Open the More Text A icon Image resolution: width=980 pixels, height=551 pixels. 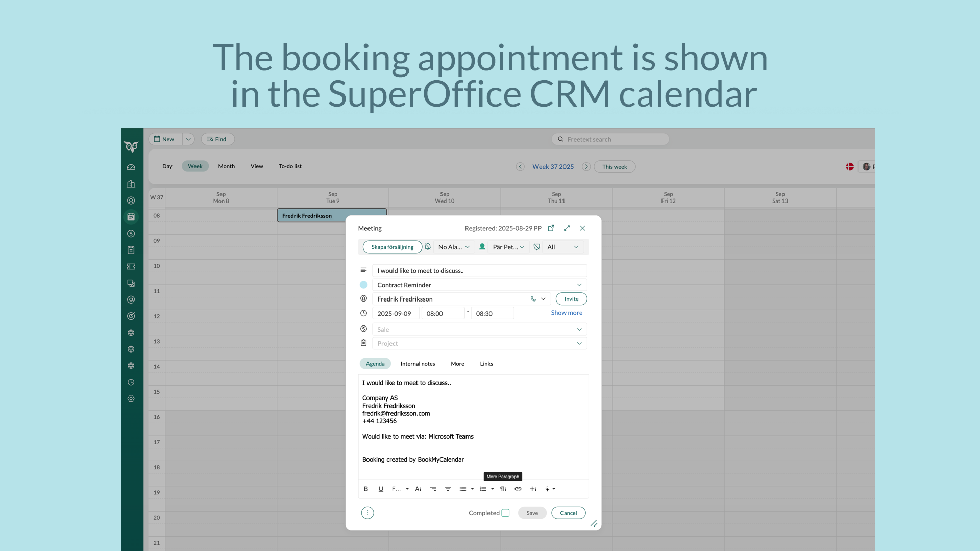tap(418, 489)
